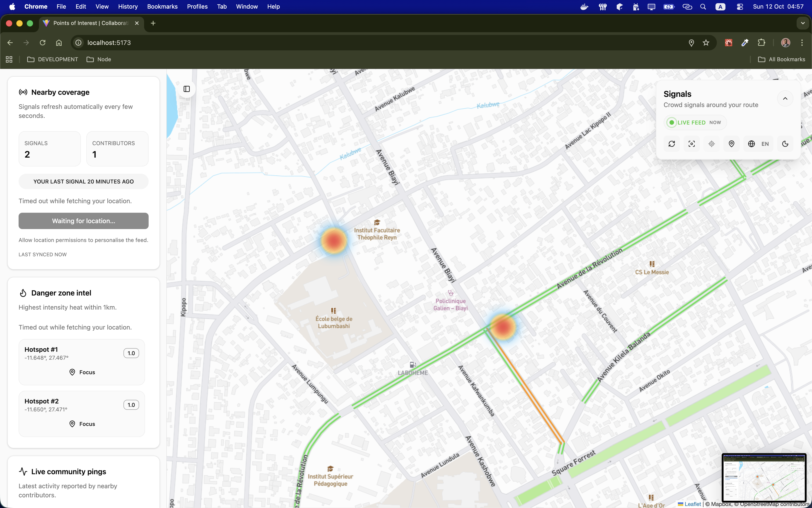Collapse the Signals panel with chevron
The width and height of the screenshot is (812, 508).
[x=785, y=98]
